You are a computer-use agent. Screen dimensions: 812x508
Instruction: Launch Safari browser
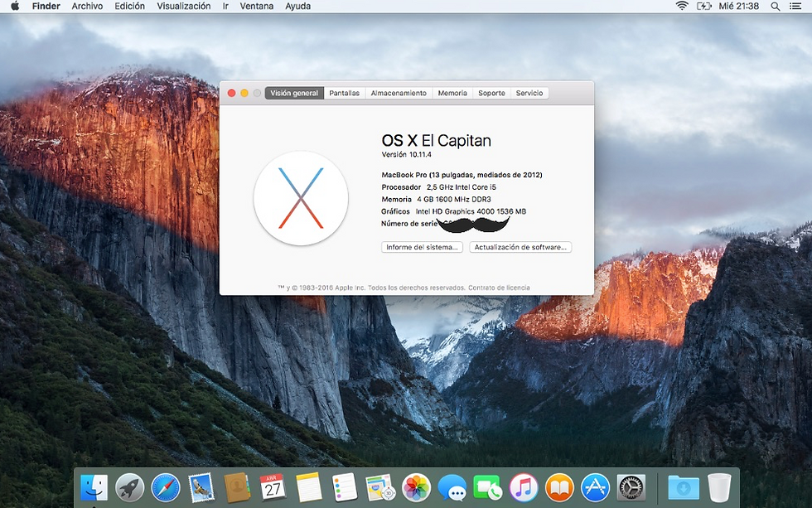point(166,487)
